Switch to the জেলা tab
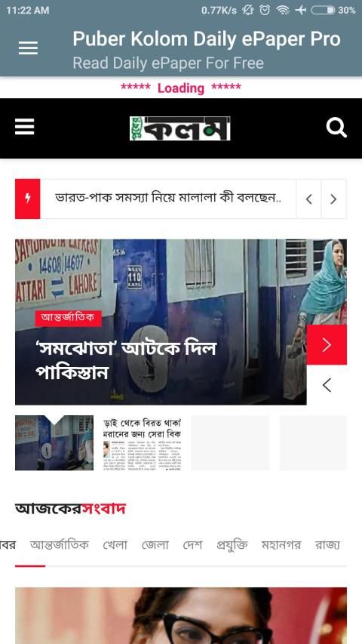Image resolution: width=362 pixels, height=644 pixels. pos(155,545)
